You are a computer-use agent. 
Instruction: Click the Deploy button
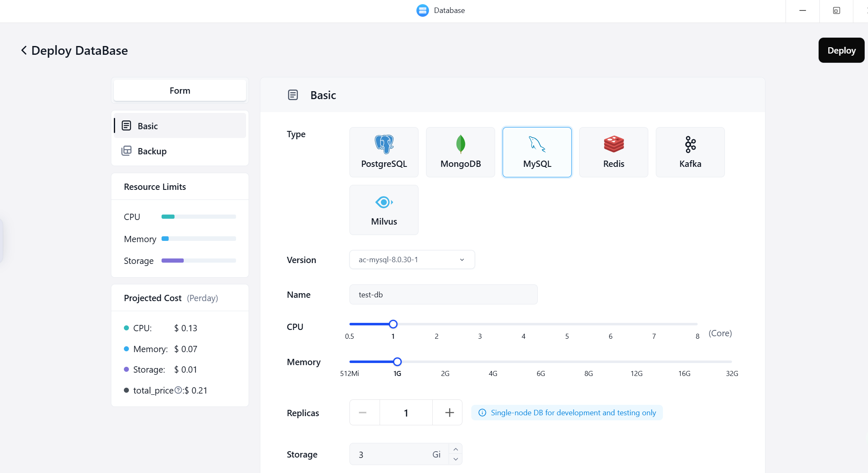click(841, 50)
